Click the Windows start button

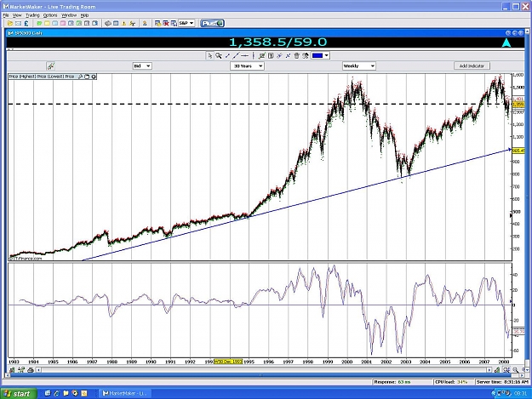(x=18, y=394)
